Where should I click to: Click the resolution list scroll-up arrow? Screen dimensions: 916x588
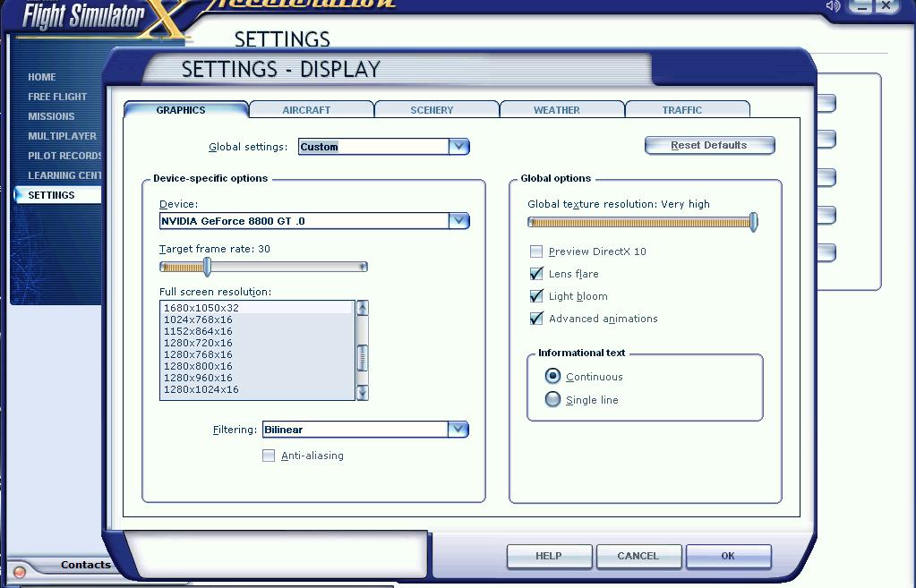(363, 309)
